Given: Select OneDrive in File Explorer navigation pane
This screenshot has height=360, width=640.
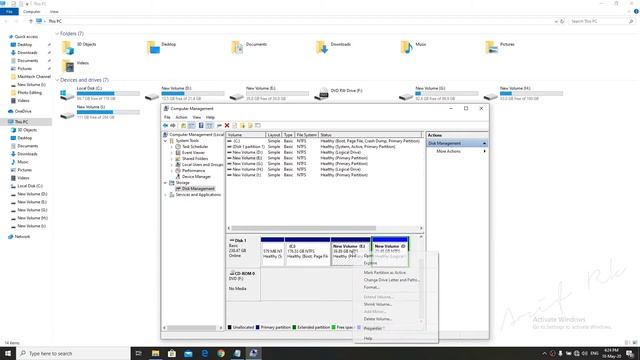Looking at the screenshot, I should point(23,111).
